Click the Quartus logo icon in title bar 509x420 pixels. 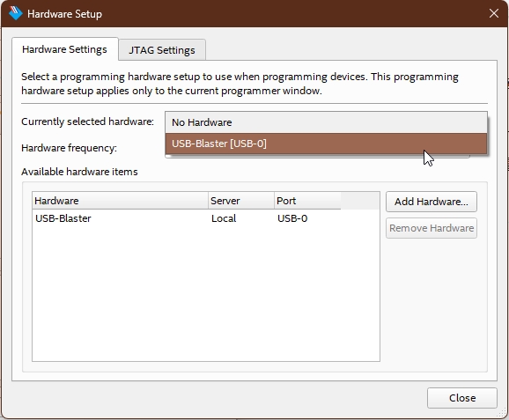pos(15,13)
